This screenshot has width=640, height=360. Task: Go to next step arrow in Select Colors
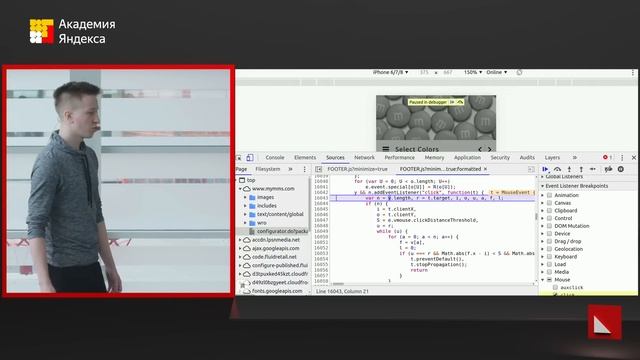[x=490, y=149]
